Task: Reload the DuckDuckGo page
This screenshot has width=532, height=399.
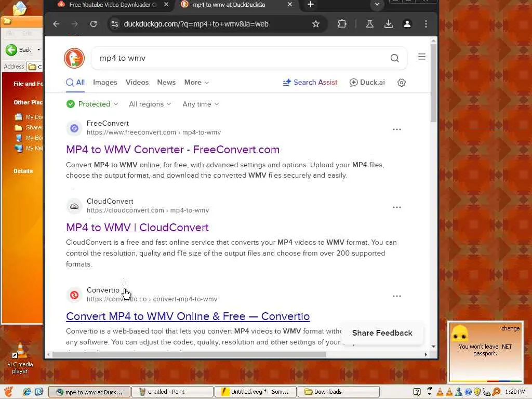Action: tap(94, 24)
